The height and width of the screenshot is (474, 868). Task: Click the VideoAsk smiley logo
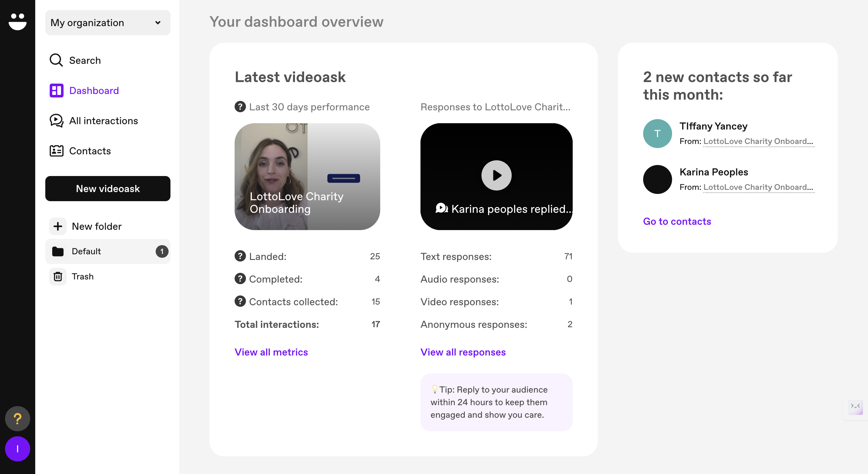18,22
